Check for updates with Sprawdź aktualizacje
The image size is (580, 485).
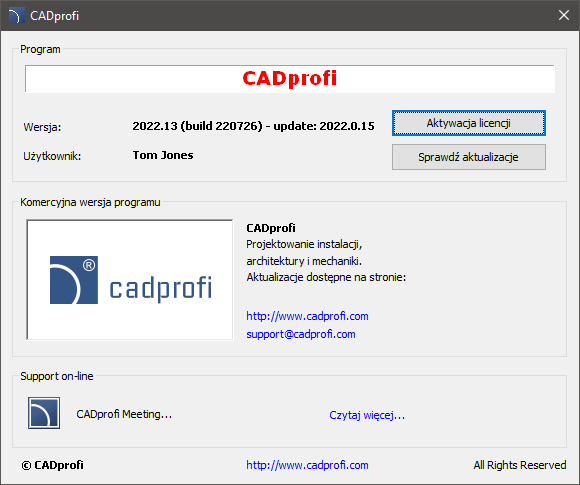469,157
